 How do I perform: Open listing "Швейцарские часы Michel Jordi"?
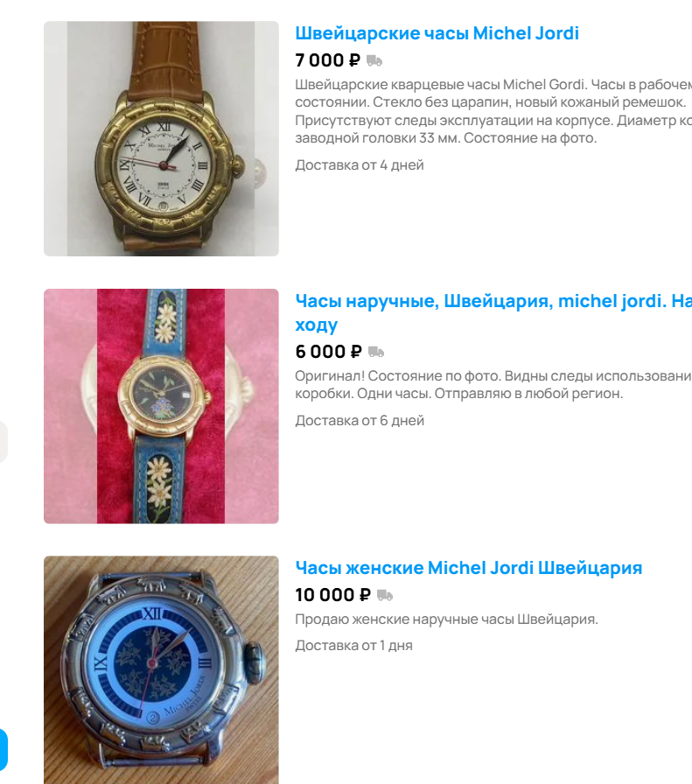[x=437, y=33]
